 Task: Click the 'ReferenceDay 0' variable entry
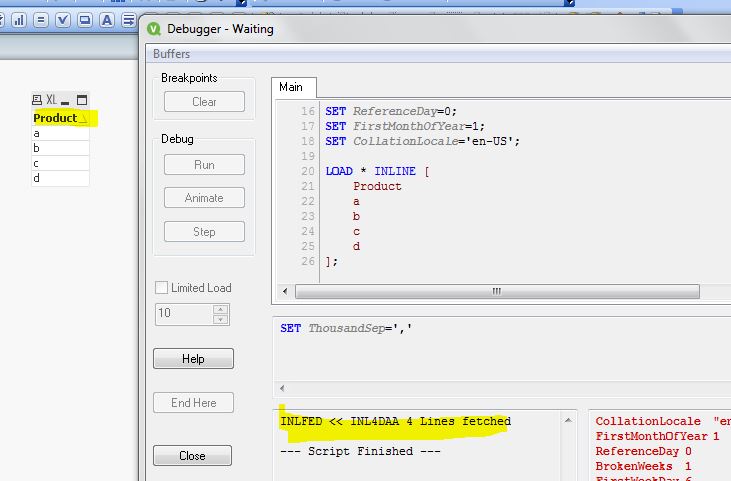pyautogui.click(x=643, y=451)
